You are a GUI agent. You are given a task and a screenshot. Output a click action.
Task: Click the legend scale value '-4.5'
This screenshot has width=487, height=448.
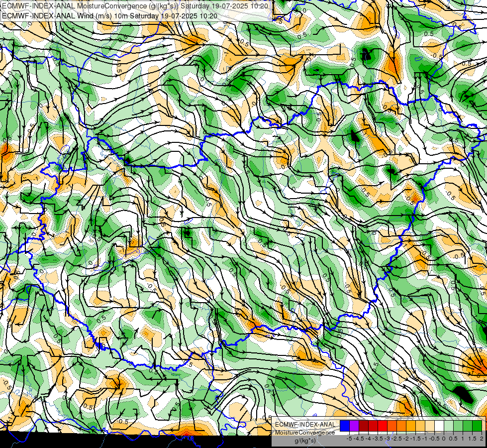[x=359, y=439]
